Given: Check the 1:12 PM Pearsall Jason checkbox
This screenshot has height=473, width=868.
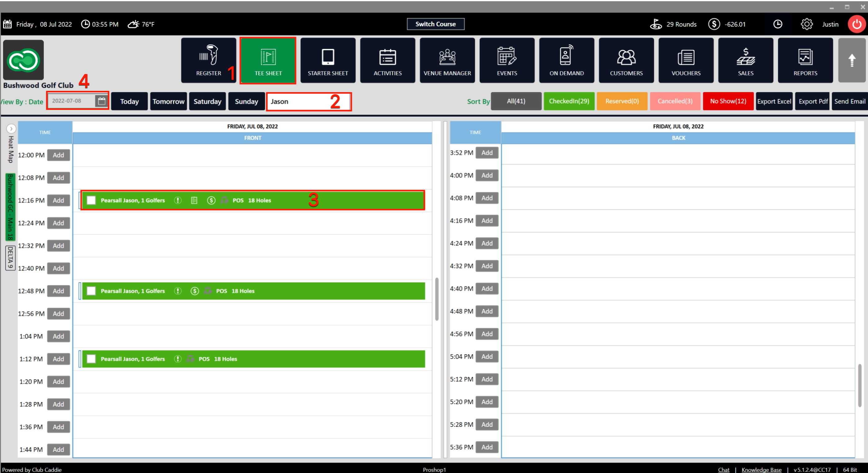Looking at the screenshot, I should [x=91, y=359].
